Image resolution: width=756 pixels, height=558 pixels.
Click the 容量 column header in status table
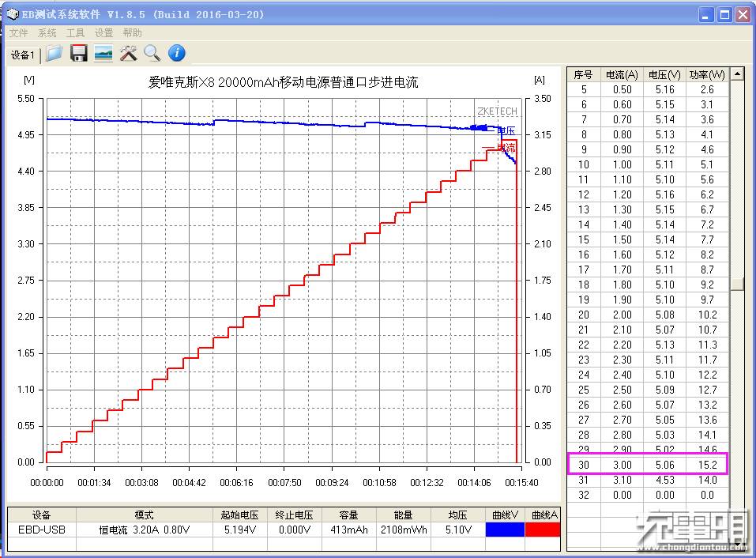pyautogui.click(x=349, y=515)
